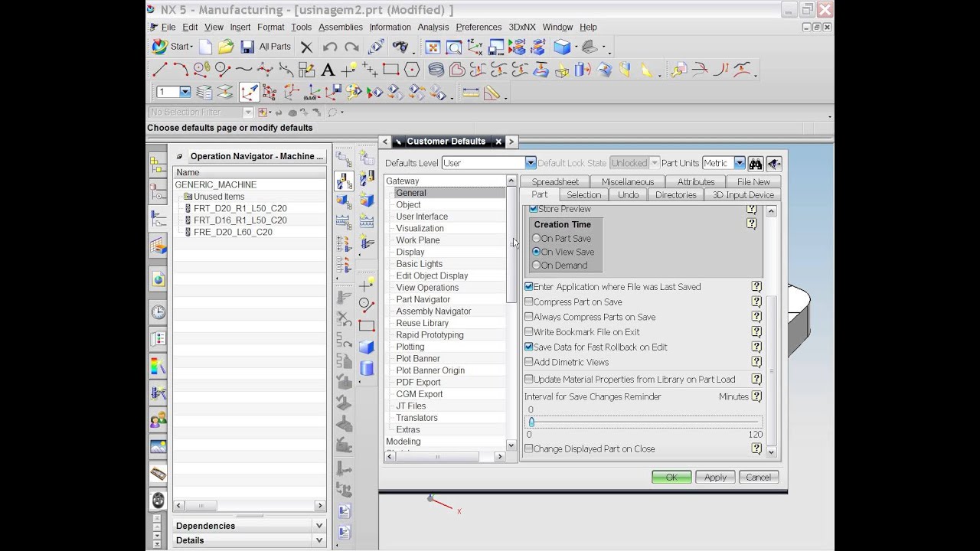Click the Delete X toolbar icon
Screen dimensions: 980x551
click(x=306, y=47)
